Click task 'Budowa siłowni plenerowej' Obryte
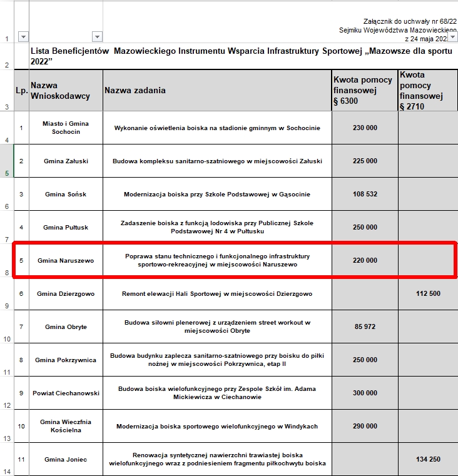This screenshot has height=476, width=458. pos(218,327)
